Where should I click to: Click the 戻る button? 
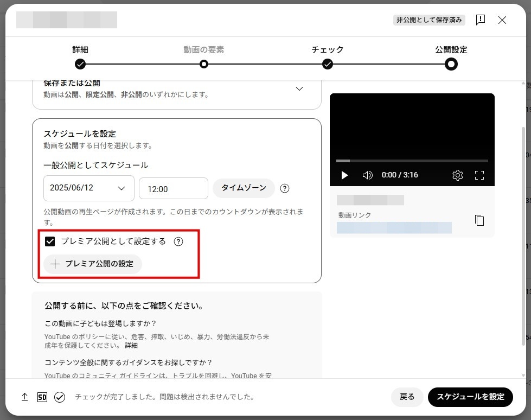(407, 397)
